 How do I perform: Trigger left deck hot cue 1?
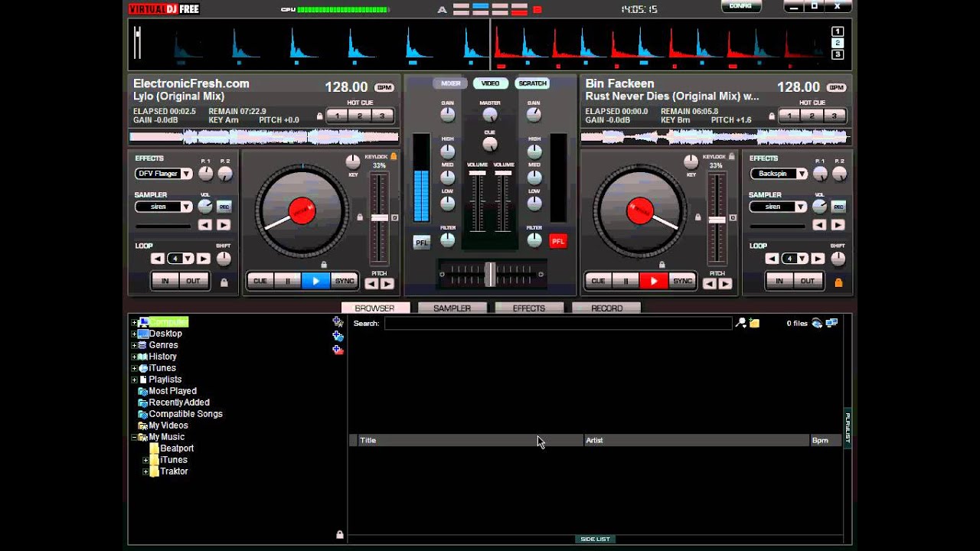(x=338, y=116)
